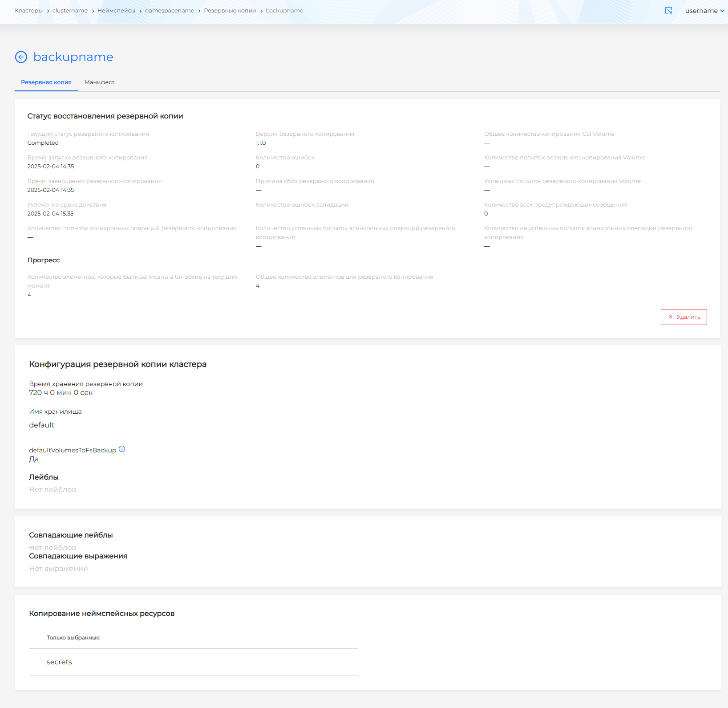728x708 pixels.
Task: Click the square arrow icon left of username
Action: point(668,11)
